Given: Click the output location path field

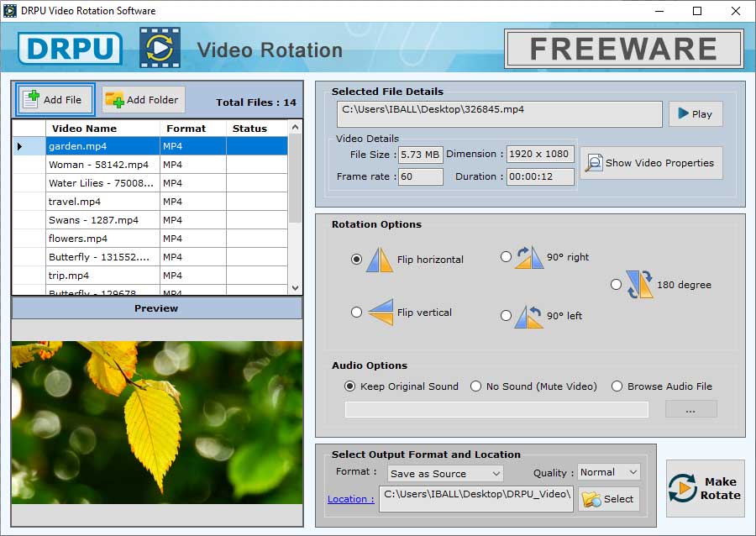Looking at the screenshot, I should tap(476, 499).
